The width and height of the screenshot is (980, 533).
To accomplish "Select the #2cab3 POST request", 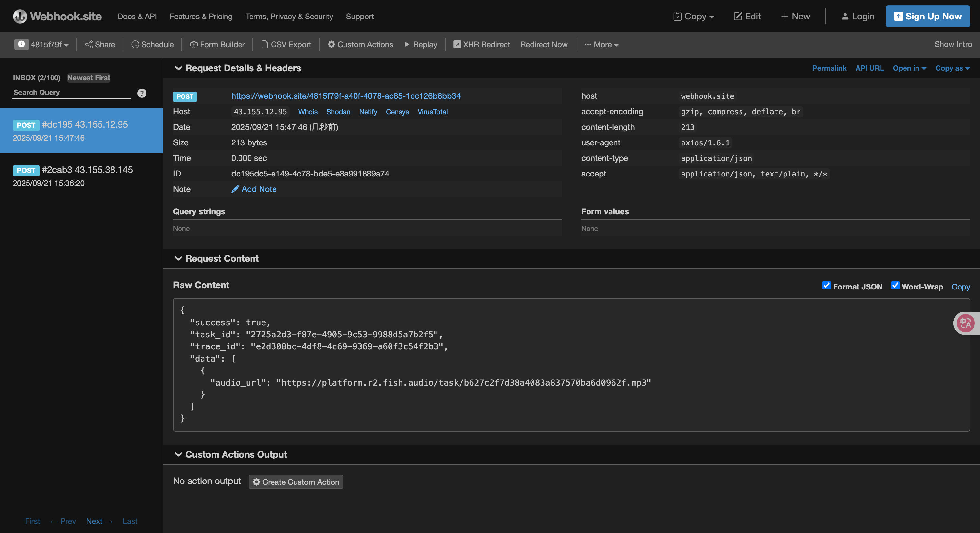I will tap(81, 176).
